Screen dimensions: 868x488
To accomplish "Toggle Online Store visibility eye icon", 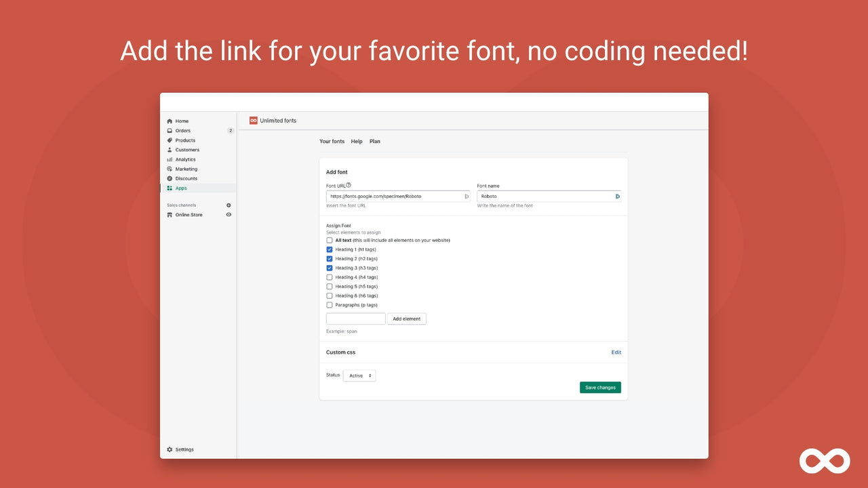I will point(229,215).
